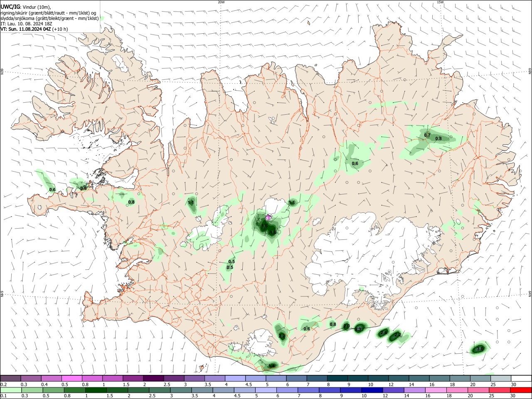This screenshot has width=532, height=399.
Task: Click the 6 slate-blue swatch in upper scale
Action: [297, 378]
